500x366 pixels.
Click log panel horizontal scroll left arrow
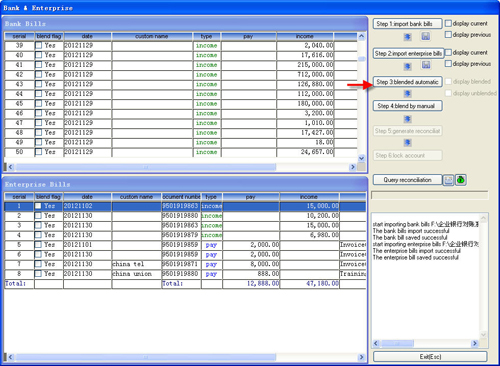point(376,343)
